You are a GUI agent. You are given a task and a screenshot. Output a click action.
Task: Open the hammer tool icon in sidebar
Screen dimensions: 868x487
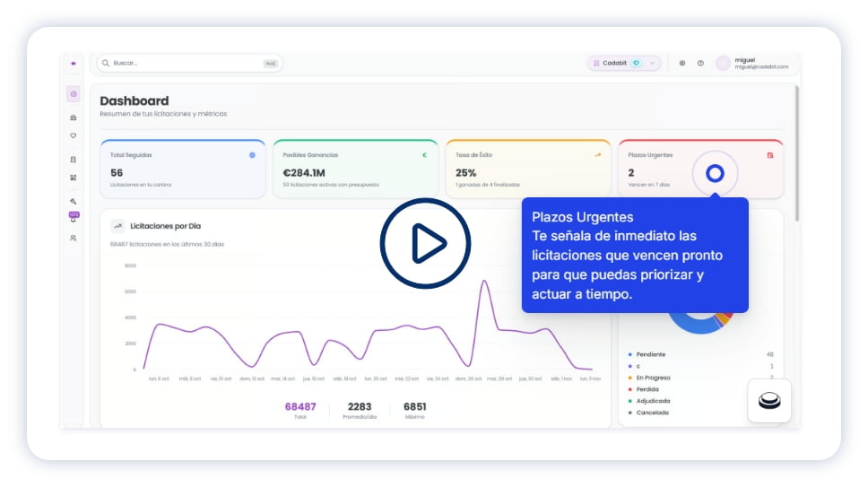tap(73, 202)
